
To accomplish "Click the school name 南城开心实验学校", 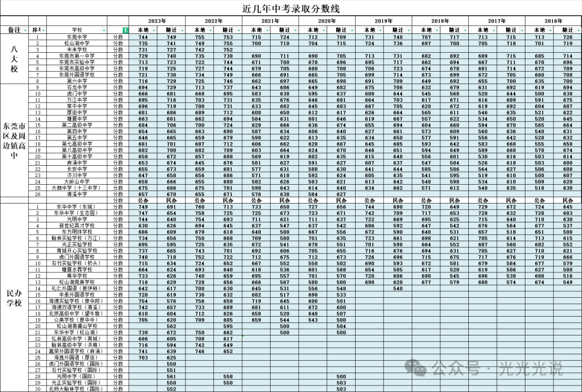I will pos(77,251).
